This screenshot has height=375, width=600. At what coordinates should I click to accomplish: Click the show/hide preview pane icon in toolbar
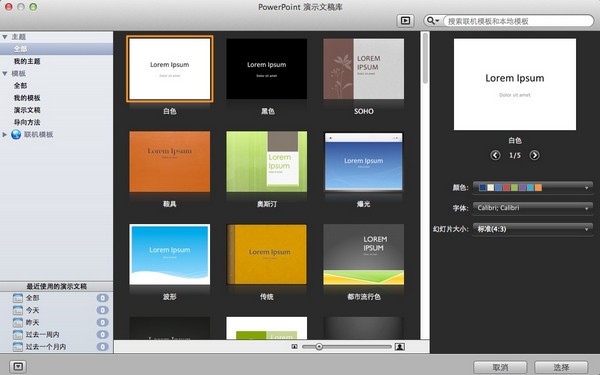tap(405, 21)
